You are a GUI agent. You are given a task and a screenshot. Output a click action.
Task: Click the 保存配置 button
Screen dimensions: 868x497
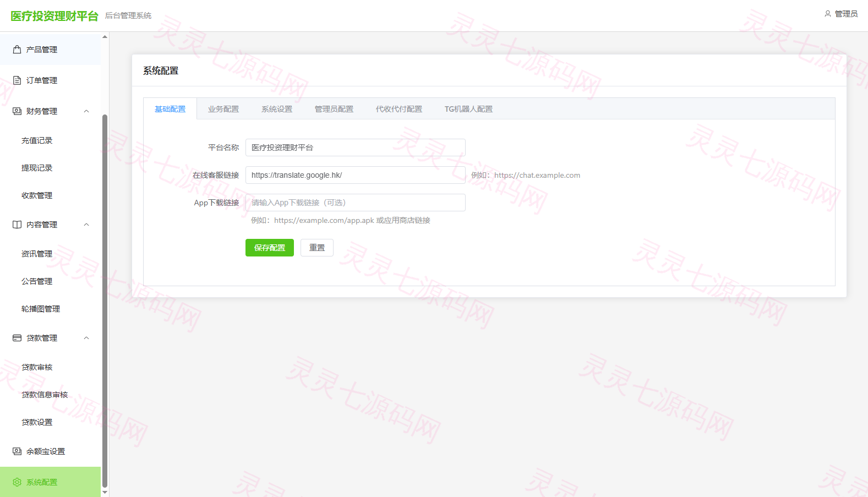270,248
